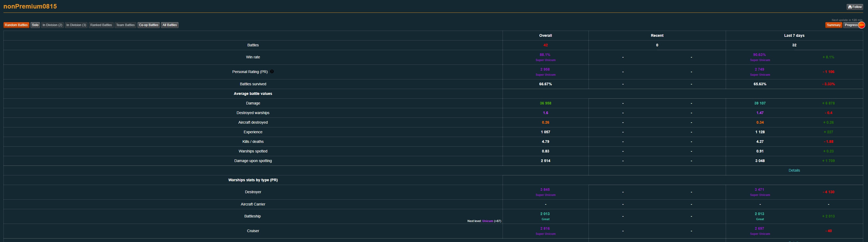The width and height of the screenshot is (868, 242).
Task: Open the Summary view
Action: 834,25
